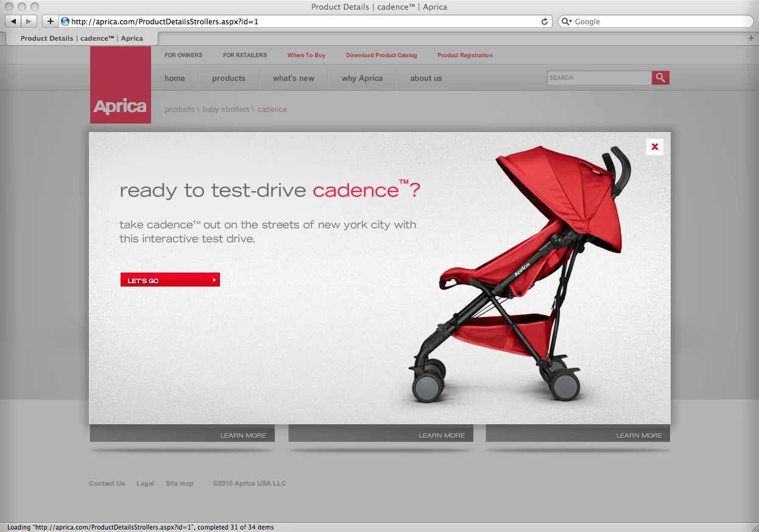Go forward with the browser forward arrow
The image size is (759, 532).
(29, 21)
